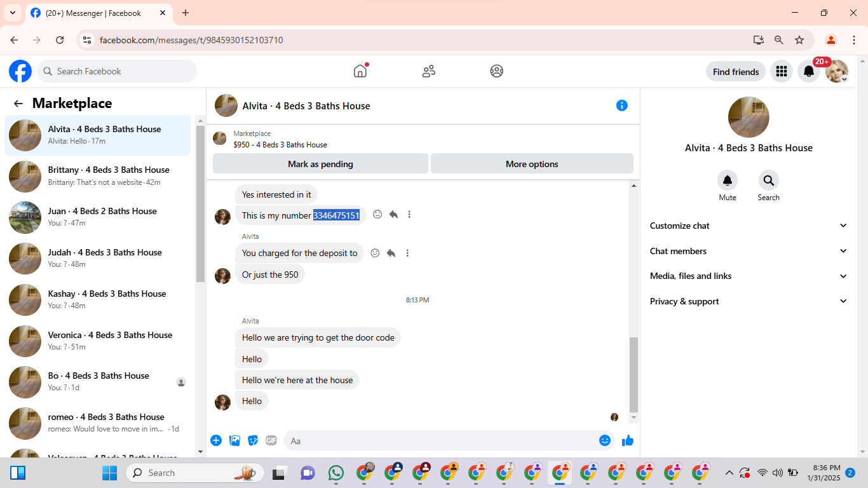Expand the Chat members section
868x488 pixels.
(749, 251)
